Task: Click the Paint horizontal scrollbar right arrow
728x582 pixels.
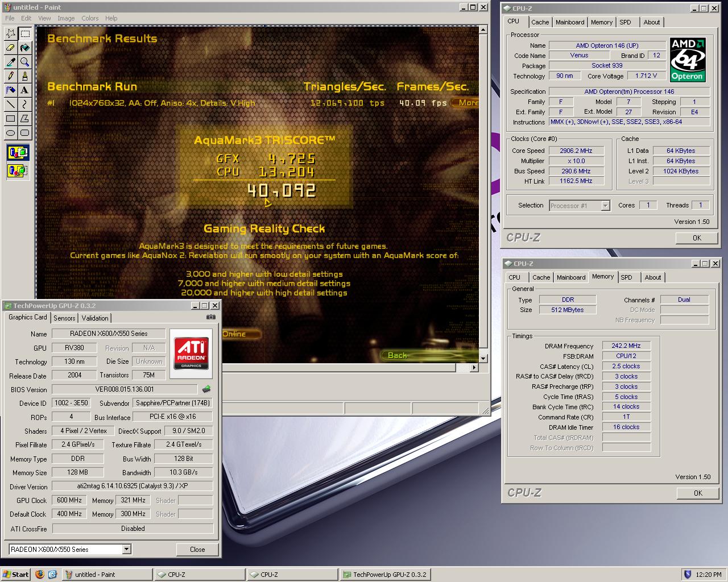Action: click(x=474, y=368)
